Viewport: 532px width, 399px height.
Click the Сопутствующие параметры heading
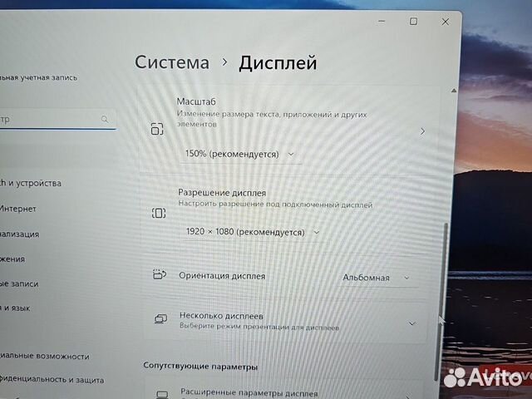pyautogui.click(x=200, y=366)
